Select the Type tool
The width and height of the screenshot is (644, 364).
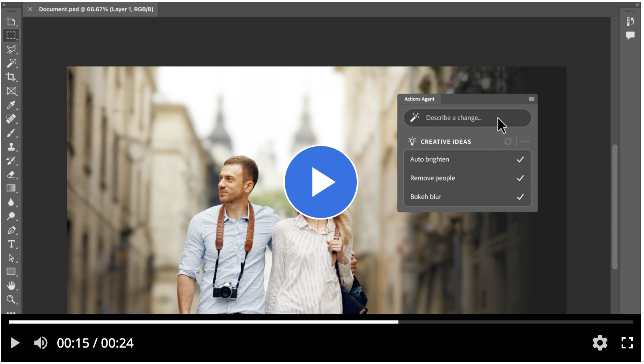tap(11, 244)
